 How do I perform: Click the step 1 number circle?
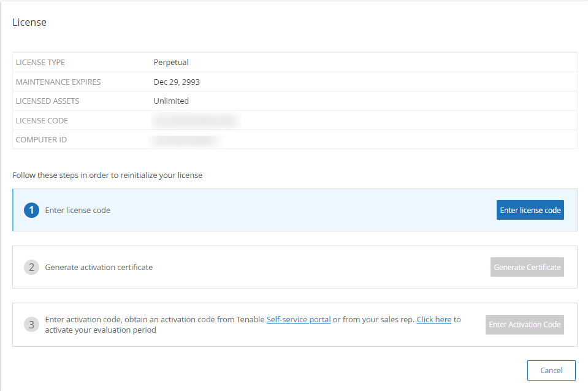[31, 210]
